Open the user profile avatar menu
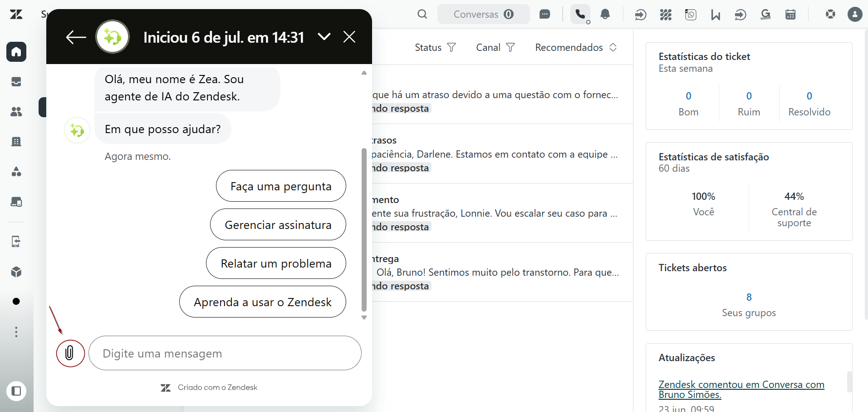This screenshot has height=412, width=868. (x=855, y=14)
